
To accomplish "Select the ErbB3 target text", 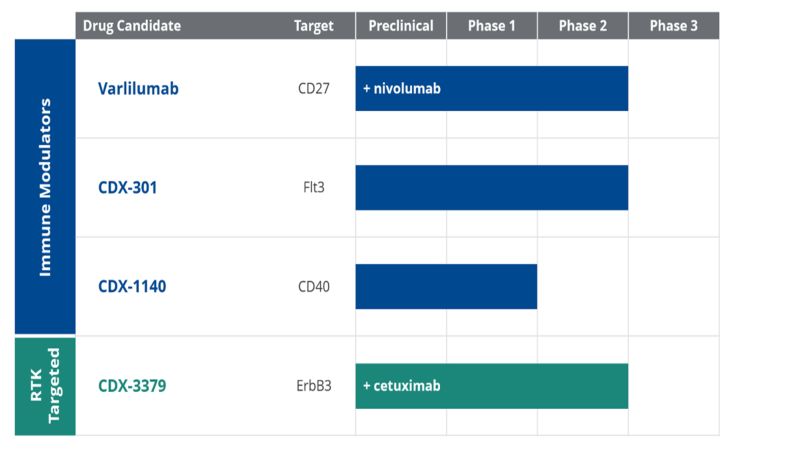I will click(312, 385).
